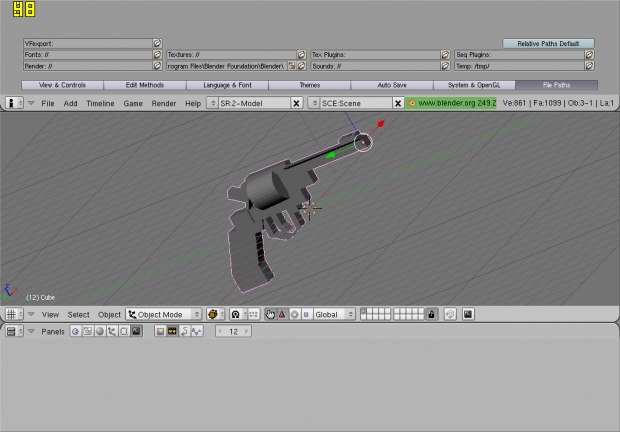Collapse menus triangle beside the File menu
The height and width of the screenshot is (432, 620).
tap(31, 103)
